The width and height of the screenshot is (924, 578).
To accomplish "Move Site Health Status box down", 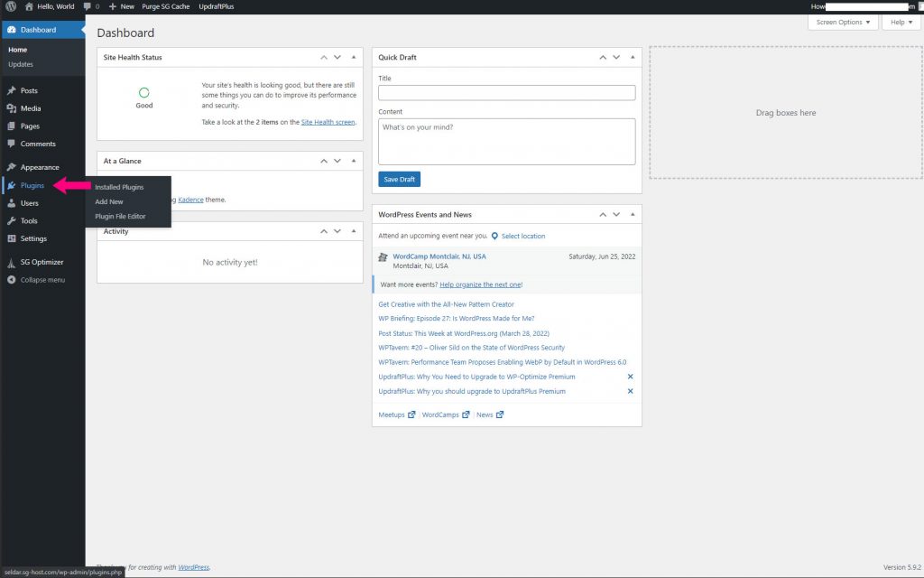I will 337,57.
